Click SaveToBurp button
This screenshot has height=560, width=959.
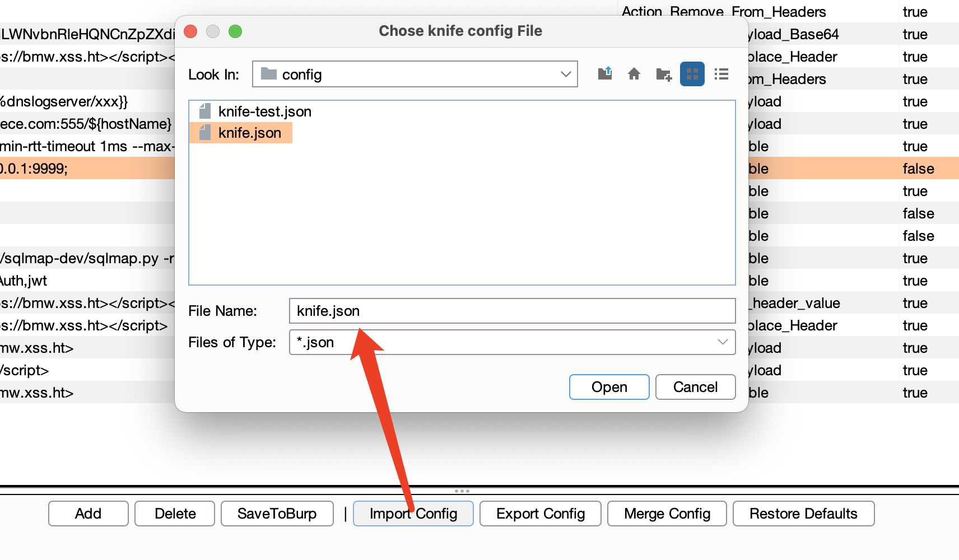pyautogui.click(x=277, y=514)
